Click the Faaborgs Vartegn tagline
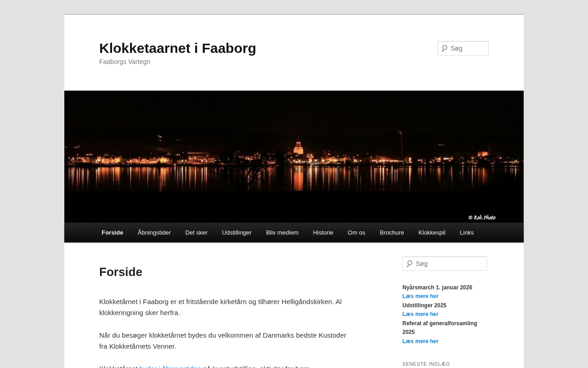The width and height of the screenshot is (588, 368). 124,62
